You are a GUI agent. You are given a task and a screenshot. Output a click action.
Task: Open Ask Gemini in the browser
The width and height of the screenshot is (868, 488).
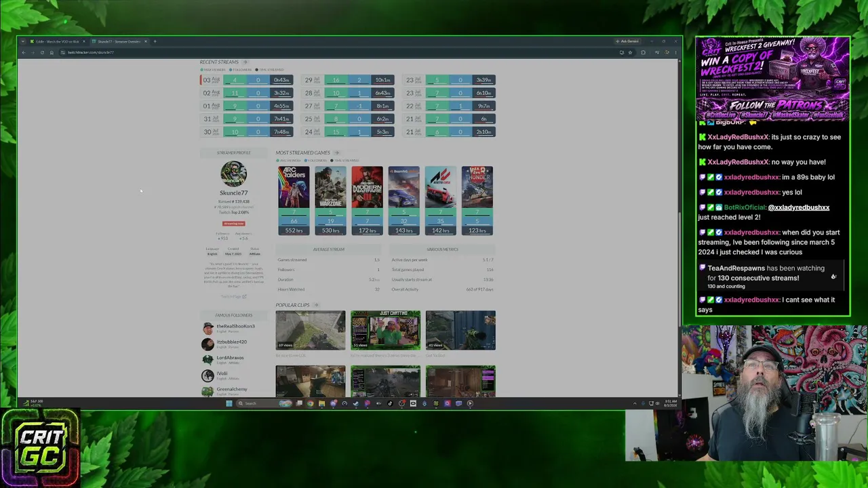pos(629,41)
